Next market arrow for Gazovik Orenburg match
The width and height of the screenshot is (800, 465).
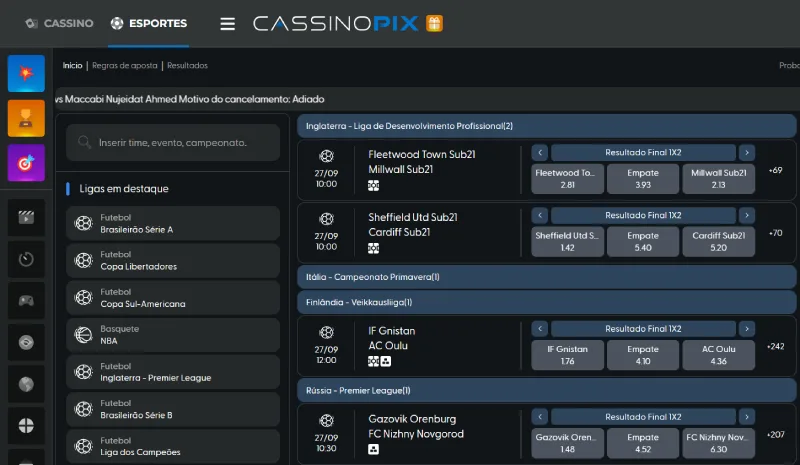tap(747, 417)
